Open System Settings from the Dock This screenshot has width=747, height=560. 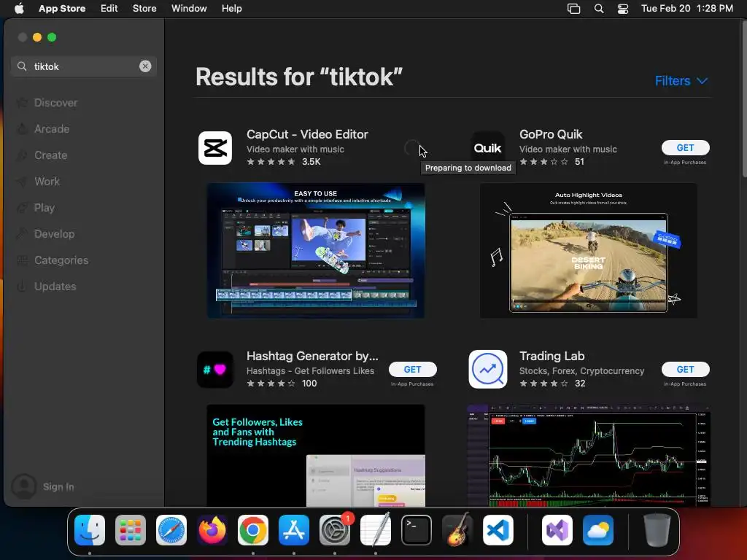(x=335, y=530)
